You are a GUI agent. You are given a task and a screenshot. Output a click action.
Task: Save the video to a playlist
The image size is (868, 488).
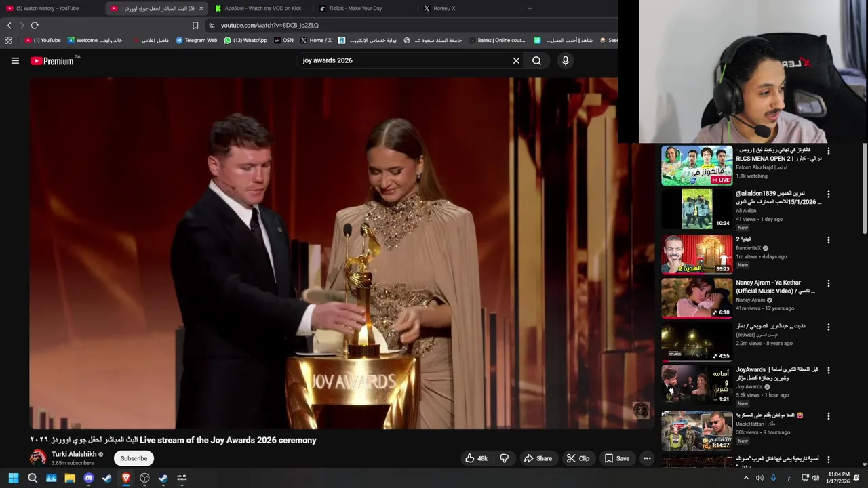click(617, 458)
